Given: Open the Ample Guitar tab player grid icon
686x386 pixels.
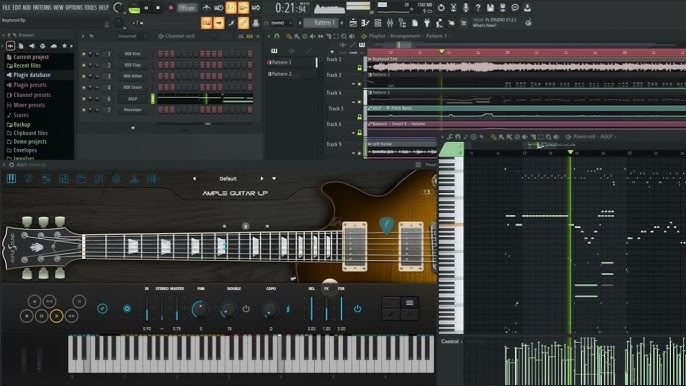Looking at the screenshot, I should tap(63, 179).
